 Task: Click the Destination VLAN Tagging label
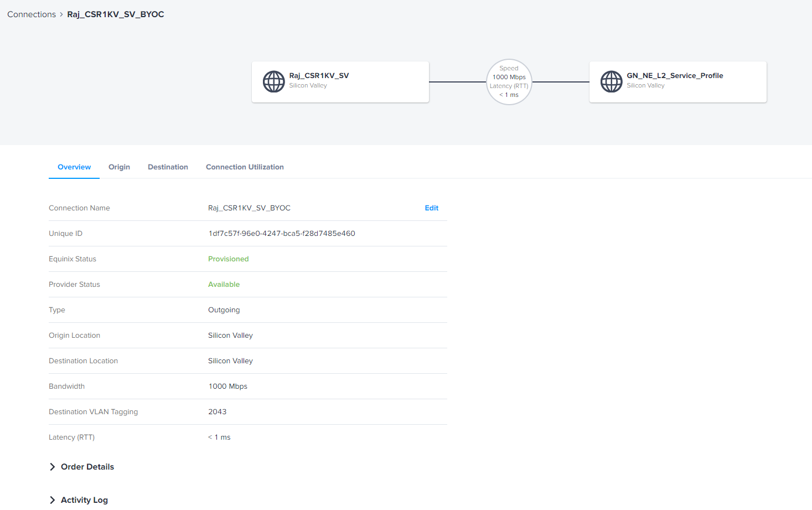(93, 412)
